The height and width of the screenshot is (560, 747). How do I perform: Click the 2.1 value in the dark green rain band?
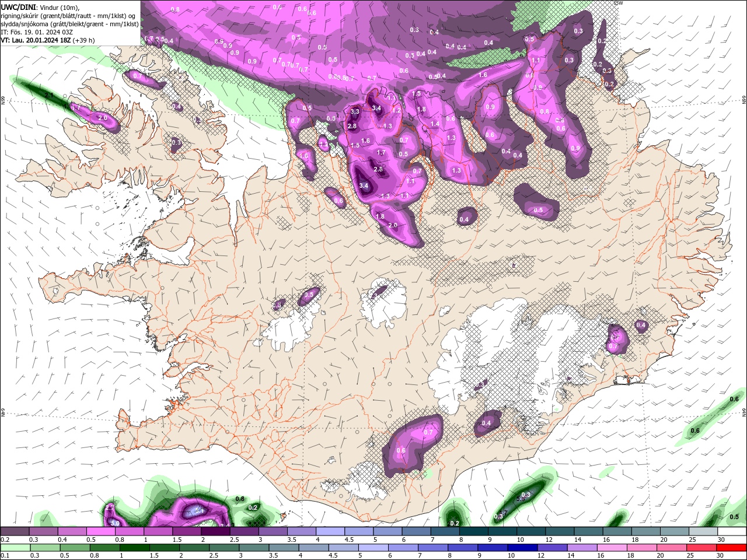tap(50, 94)
